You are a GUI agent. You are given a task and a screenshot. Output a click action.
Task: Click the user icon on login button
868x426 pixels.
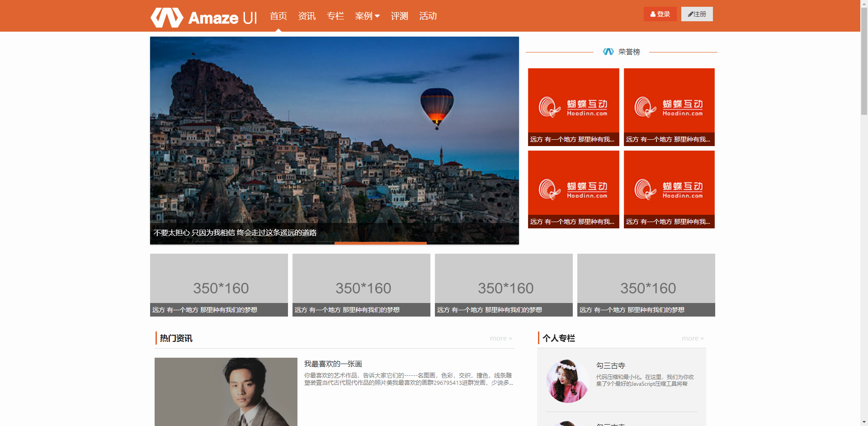653,14
